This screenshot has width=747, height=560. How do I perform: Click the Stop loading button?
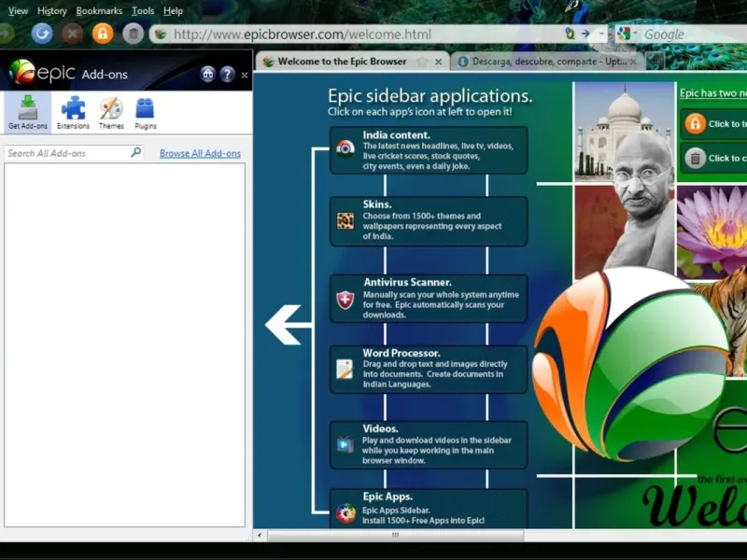click(x=73, y=34)
